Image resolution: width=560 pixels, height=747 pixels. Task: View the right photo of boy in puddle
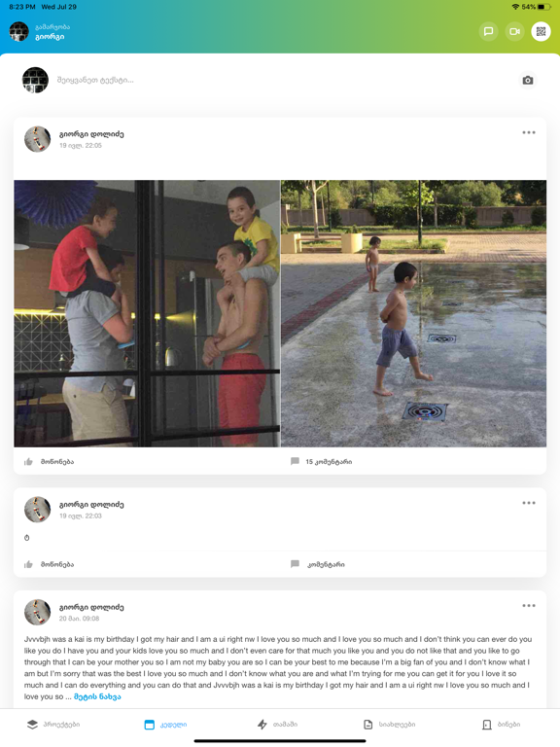[414, 313]
